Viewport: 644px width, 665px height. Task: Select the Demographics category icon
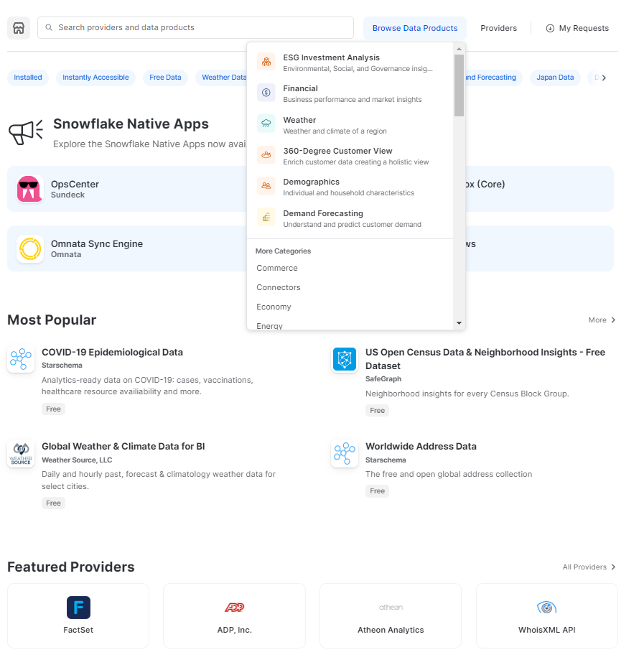tap(265, 185)
